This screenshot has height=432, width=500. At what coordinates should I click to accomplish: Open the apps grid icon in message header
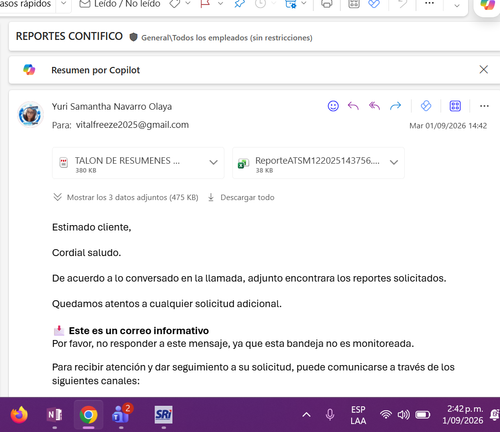click(x=455, y=106)
